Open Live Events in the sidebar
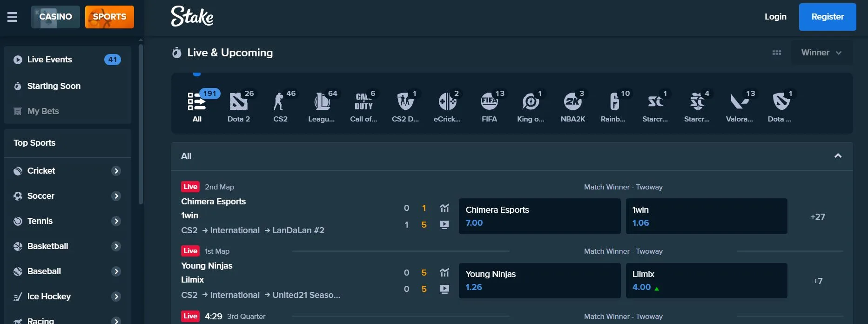The height and width of the screenshot is (324, 868). pyautogui.click(x=50, y=60)
